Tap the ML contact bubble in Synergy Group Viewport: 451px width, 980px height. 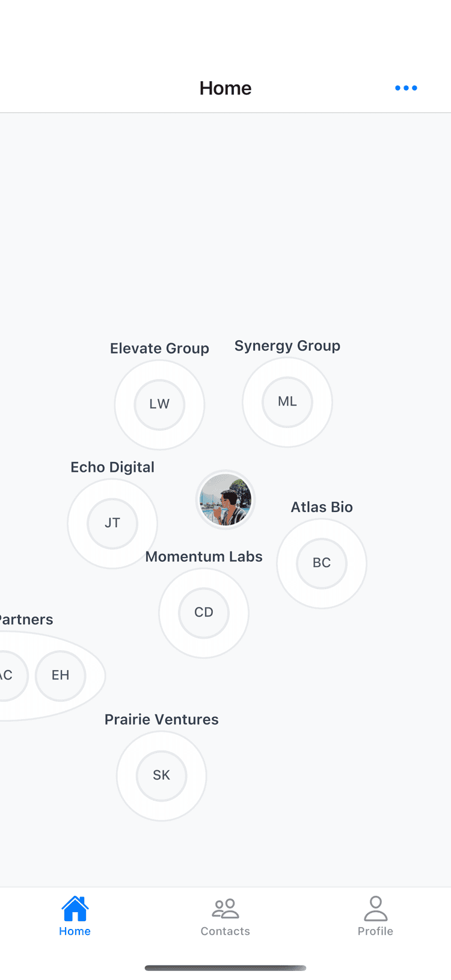pos(287,401)
